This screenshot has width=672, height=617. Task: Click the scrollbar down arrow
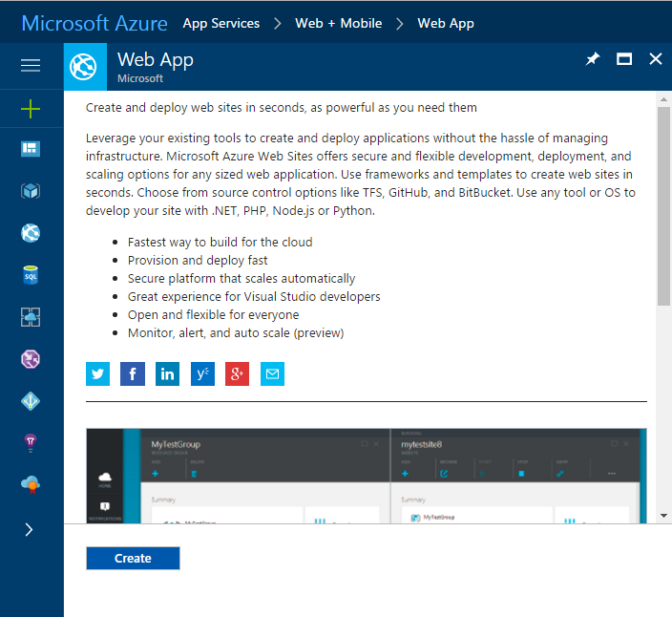pyautogui.click(x=663, y=516)
